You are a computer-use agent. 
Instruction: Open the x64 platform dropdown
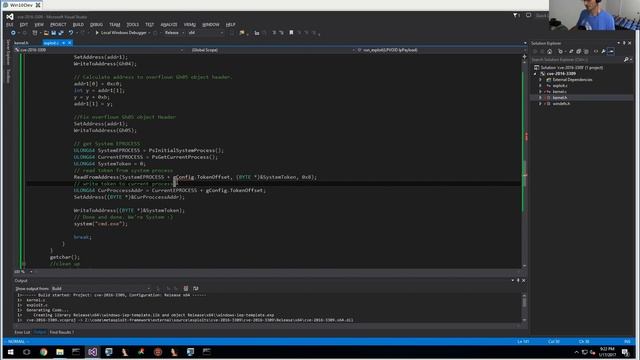206,33
